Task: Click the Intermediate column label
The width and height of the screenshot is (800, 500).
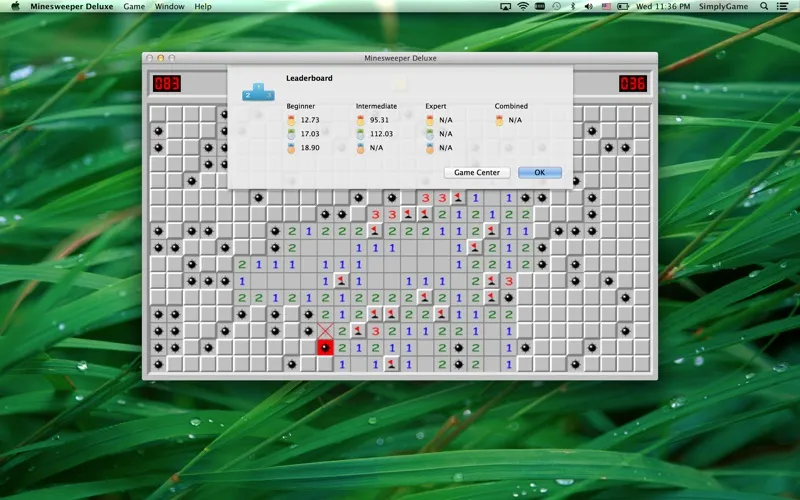Action: (377, 106)
